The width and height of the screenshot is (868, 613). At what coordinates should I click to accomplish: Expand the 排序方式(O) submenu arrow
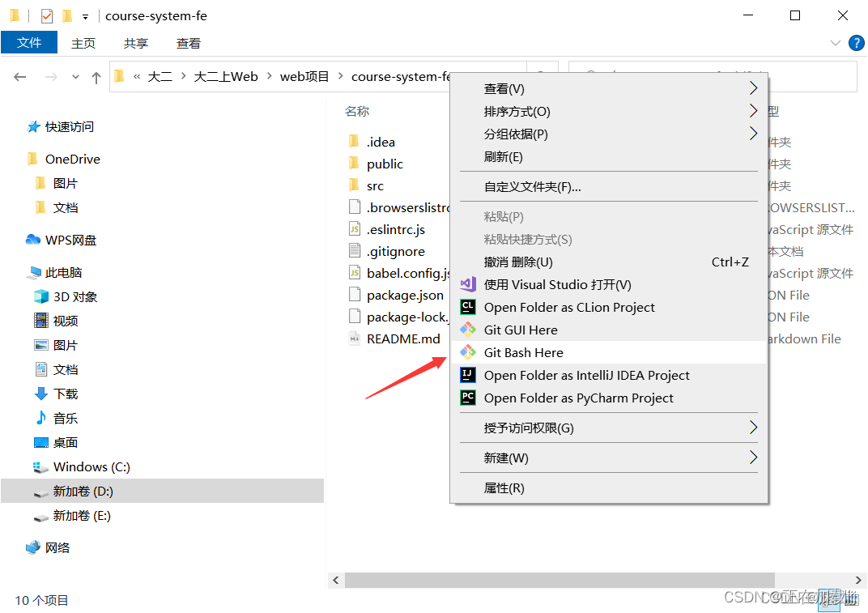[753, 111]
